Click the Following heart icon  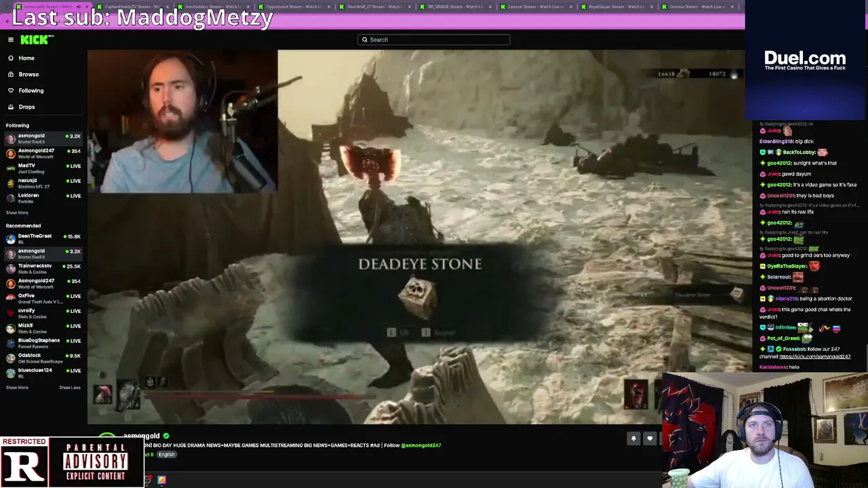(x=11, y=91)
